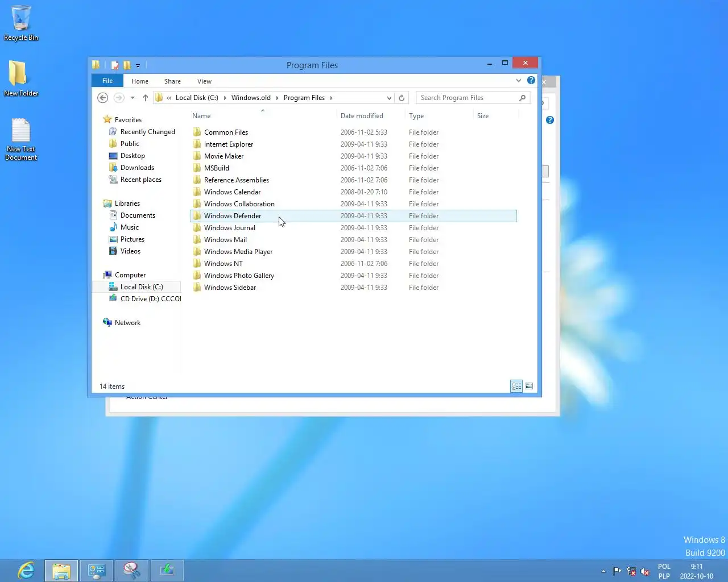The width and height of the screenshot is (728, 582).
Task: Open the View ribbon tab
Action: click(x=204, y=81)
